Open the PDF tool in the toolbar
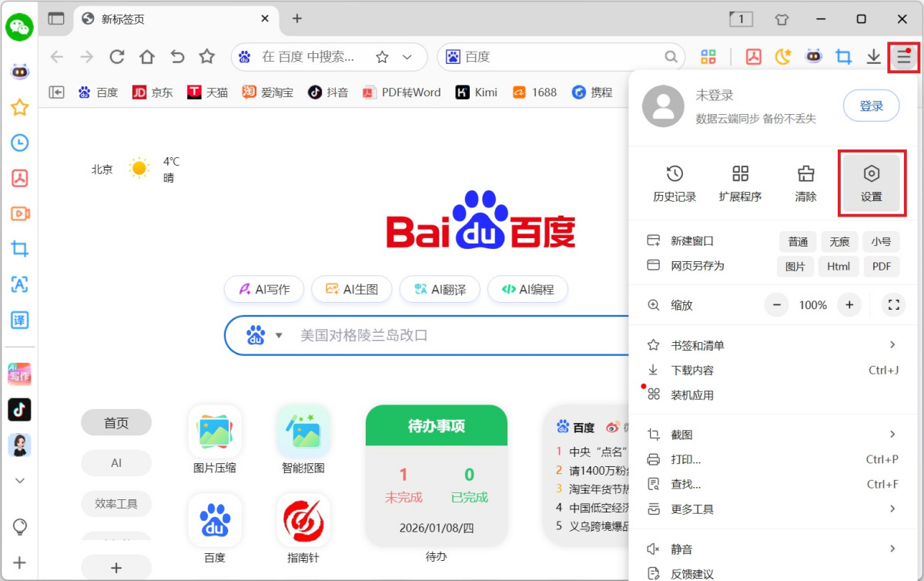The width and height of the screenshot is (924, 581). pos(753,56)
